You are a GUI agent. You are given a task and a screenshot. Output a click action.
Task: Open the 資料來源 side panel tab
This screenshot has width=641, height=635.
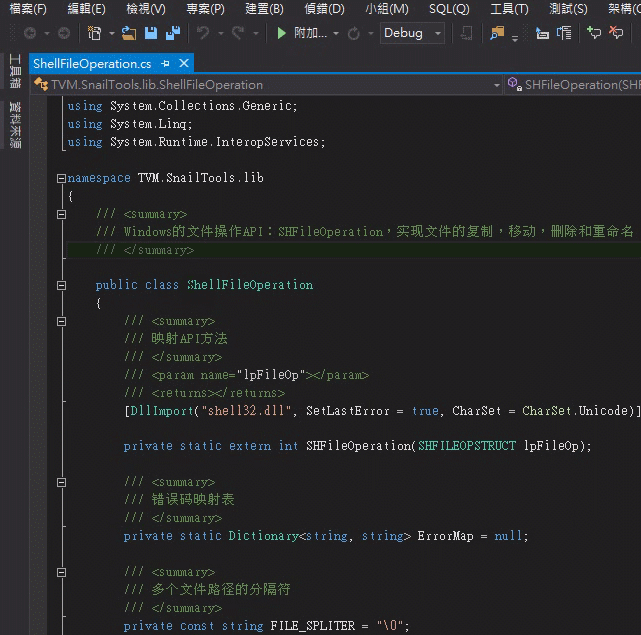[x=15, y=125]
